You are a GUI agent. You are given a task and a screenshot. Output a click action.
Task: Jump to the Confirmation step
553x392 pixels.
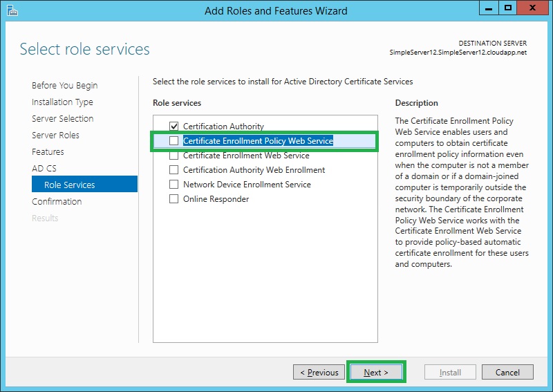click(x=57, y=202)
